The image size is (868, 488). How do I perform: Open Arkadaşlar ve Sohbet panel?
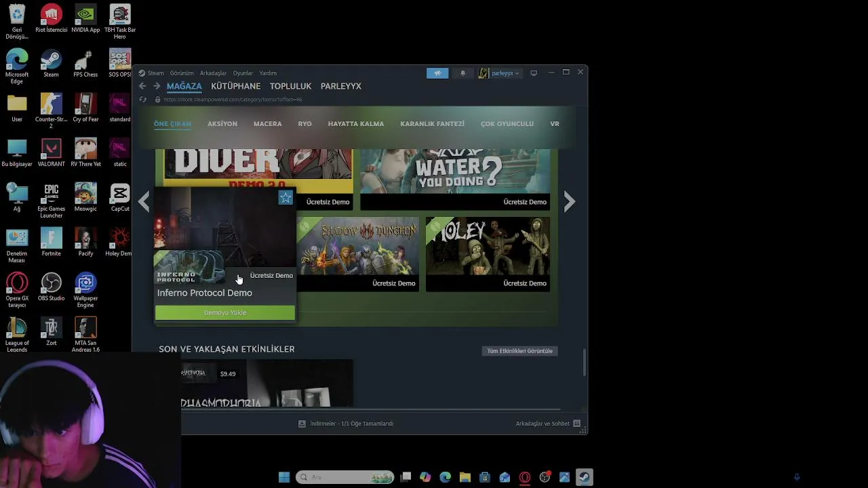click(x=548, y=424)
